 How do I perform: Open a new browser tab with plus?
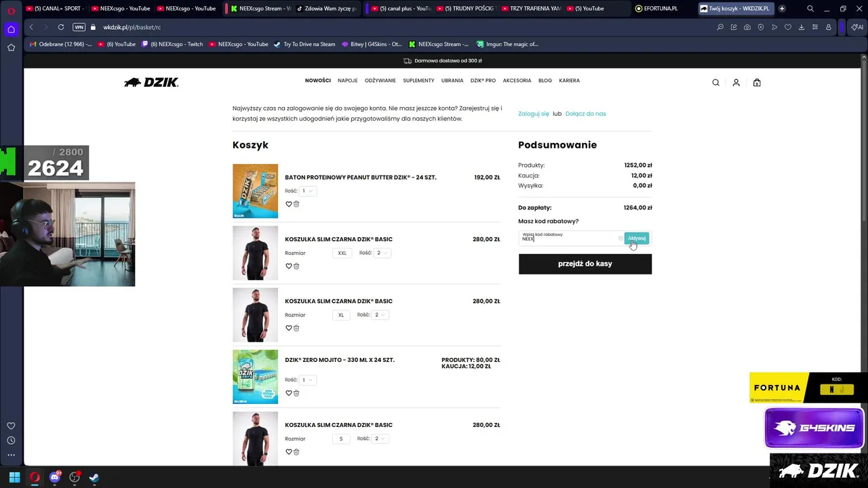[782, 9]
